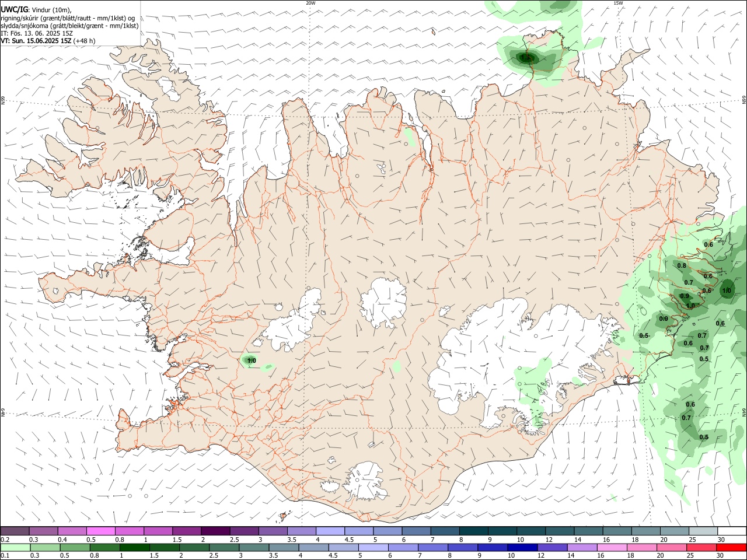Click the '0.1' label in the bottom legend row
The width and height of the screenshot is (747, 560).
(x=5, y=556)
